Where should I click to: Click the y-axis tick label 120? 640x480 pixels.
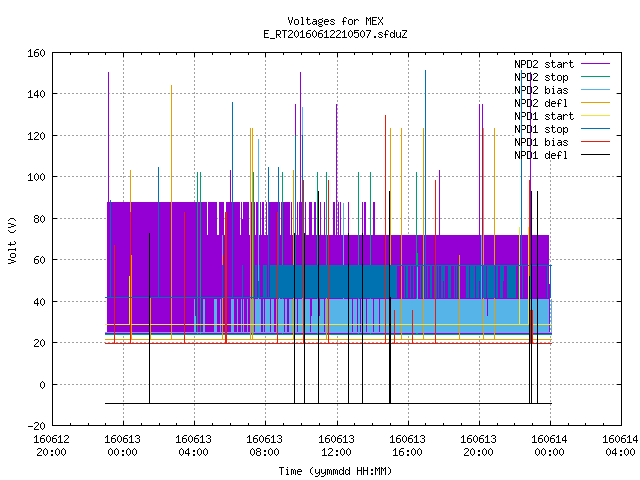pyautogui.click(x=36, y=136)
